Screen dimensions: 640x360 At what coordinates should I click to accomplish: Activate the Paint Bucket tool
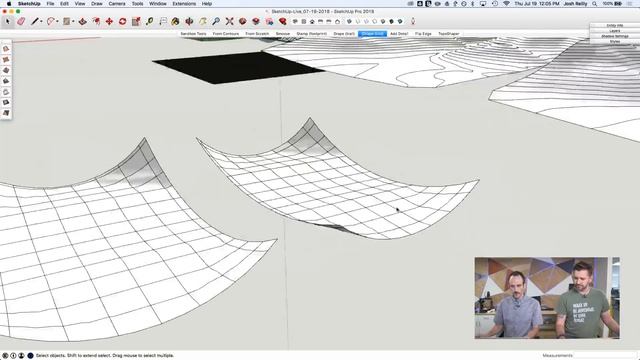(176, 21)
